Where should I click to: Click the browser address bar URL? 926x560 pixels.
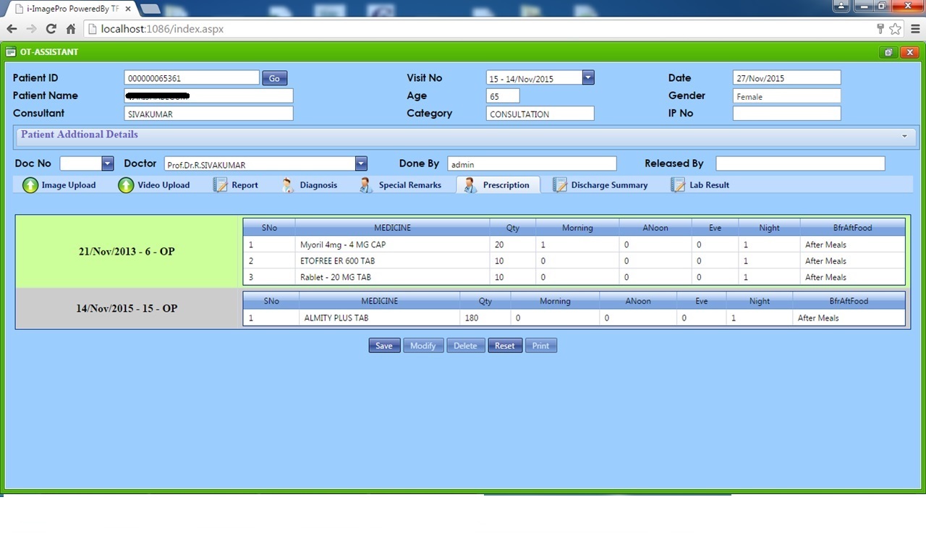tap(162, 29)
